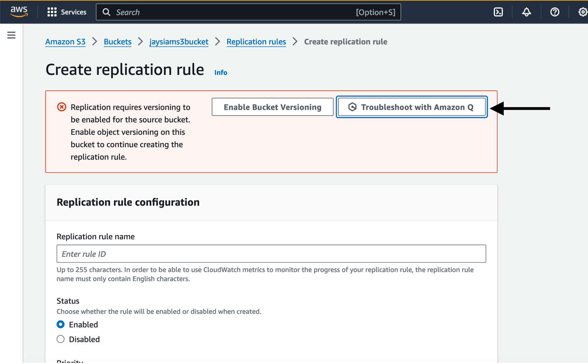
Task: Expand the sidebar hamburger menu
Action: click(x=11, y=35)
